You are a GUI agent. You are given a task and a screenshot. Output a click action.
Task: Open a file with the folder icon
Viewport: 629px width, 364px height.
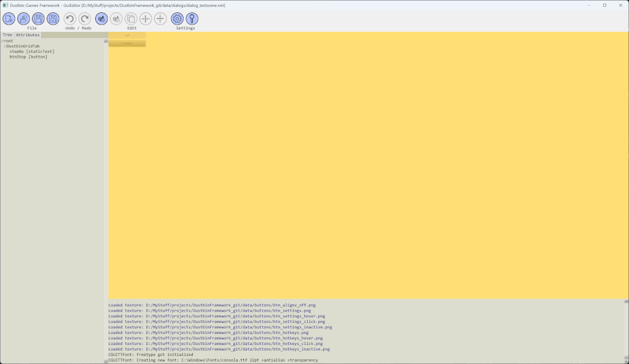coord(24,19)
